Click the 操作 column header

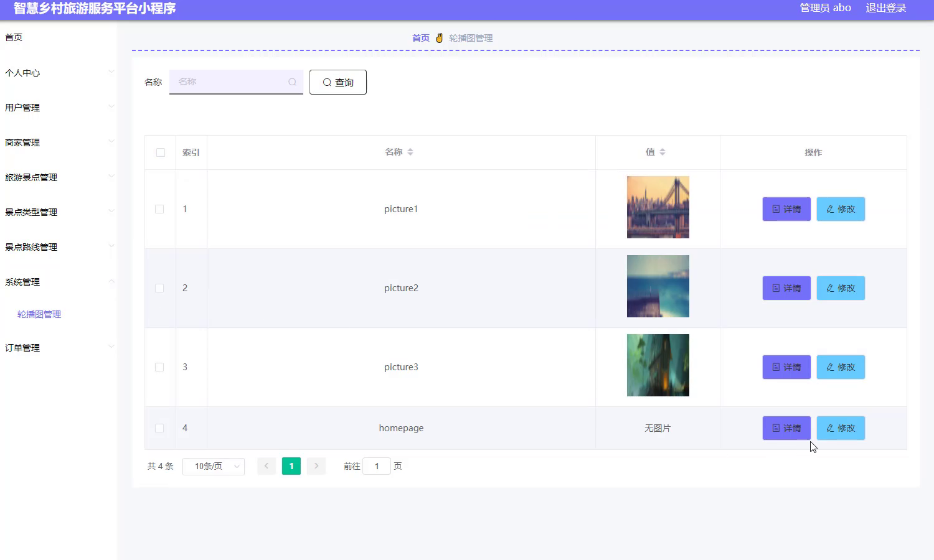pyautogui.click(x=813, y=152)
